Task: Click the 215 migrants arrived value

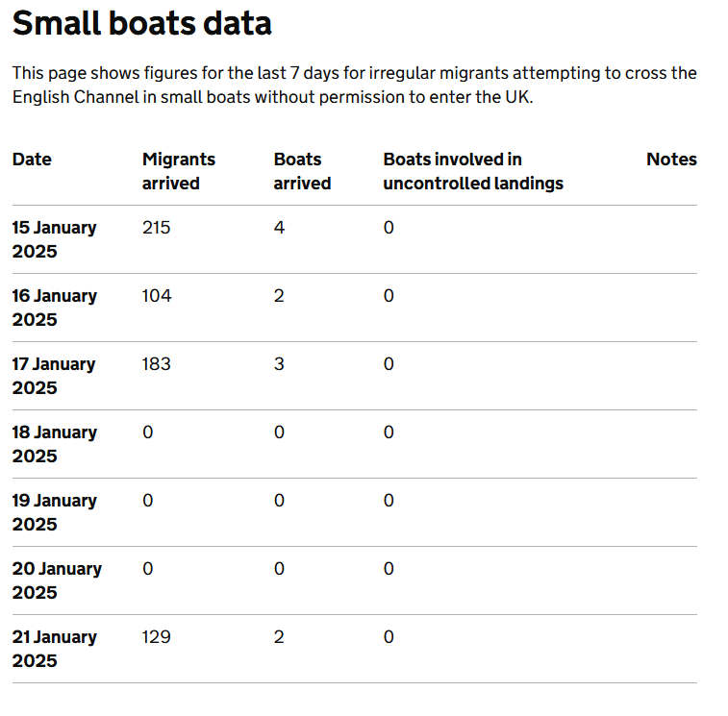Action: click(157, 228)
